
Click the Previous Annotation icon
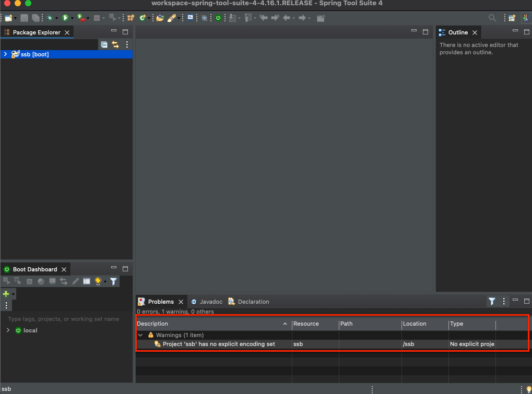point(248,18)
